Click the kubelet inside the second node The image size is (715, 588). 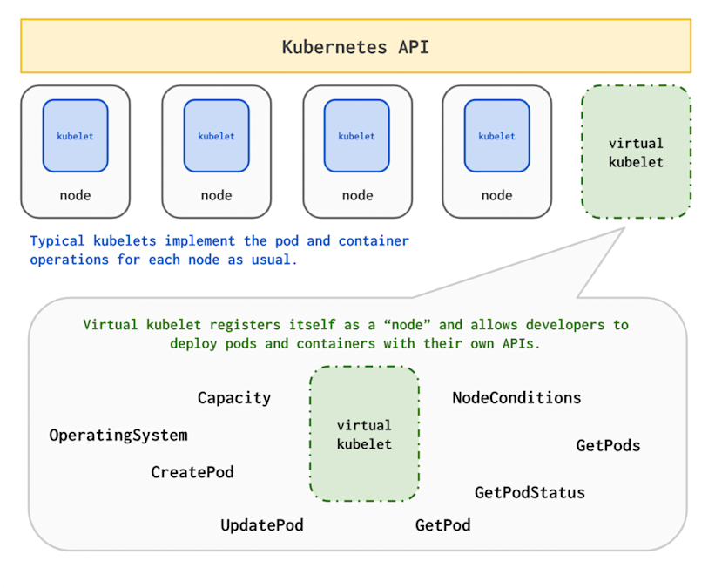pyautogui.click(x=216, y=136)
